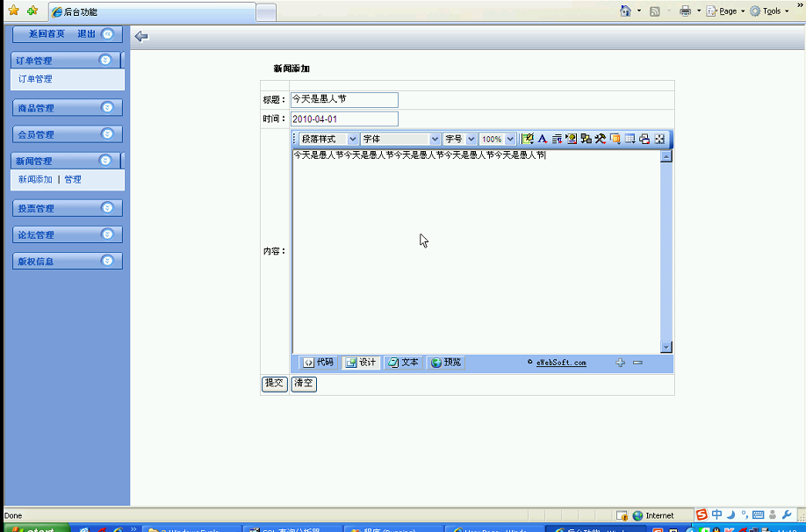
Task: Open a new blank browser tab
Action: click(266, 12)
